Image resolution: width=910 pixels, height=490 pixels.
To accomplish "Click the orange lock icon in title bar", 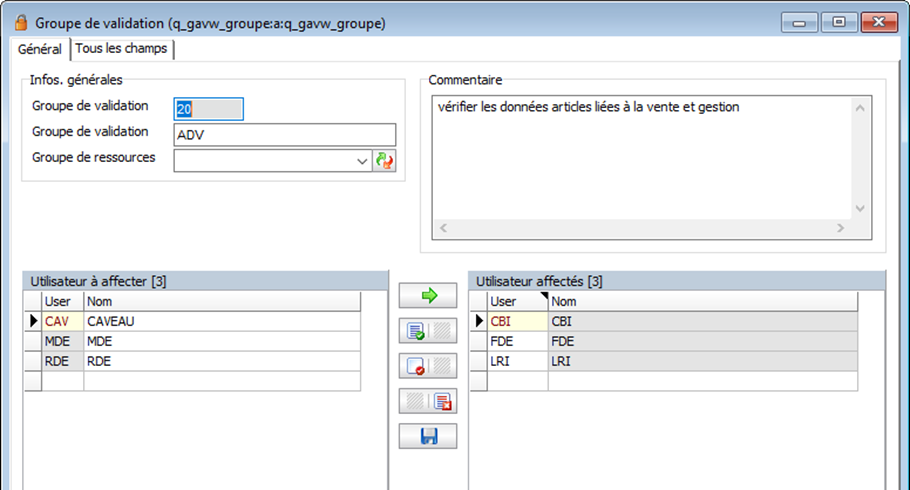I will tap(20, 21).
